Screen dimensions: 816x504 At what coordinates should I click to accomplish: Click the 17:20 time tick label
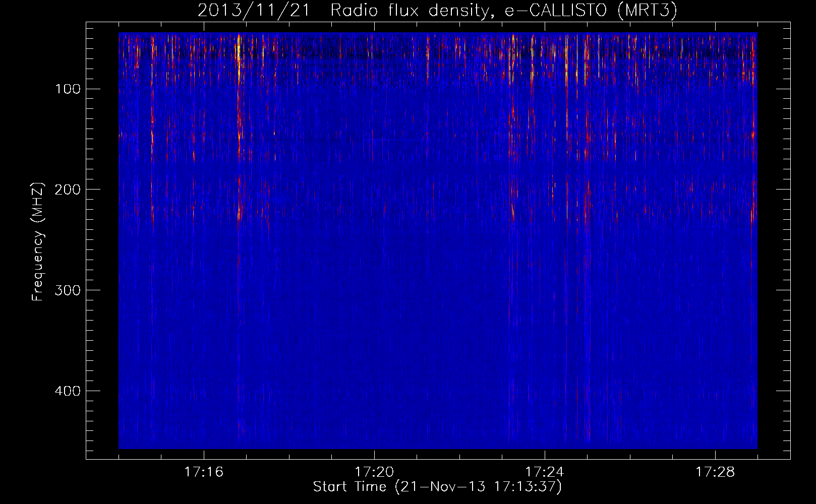[374, 472]
